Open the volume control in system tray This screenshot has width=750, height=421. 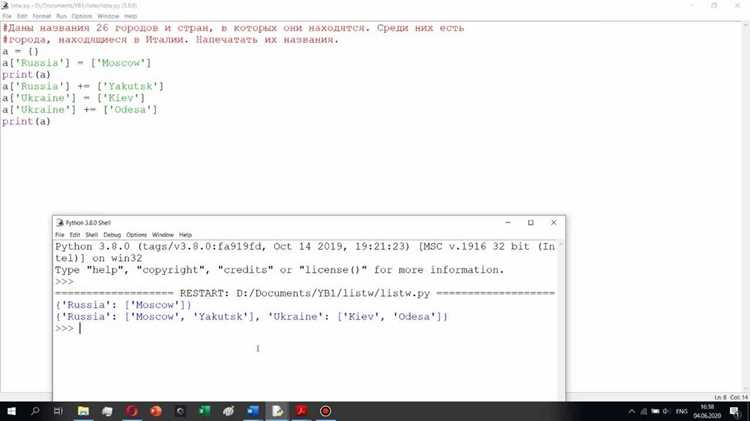tap(666, 411)
